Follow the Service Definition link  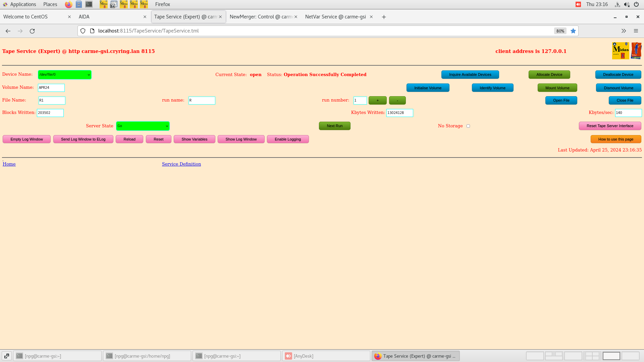[x=181, y=164]
